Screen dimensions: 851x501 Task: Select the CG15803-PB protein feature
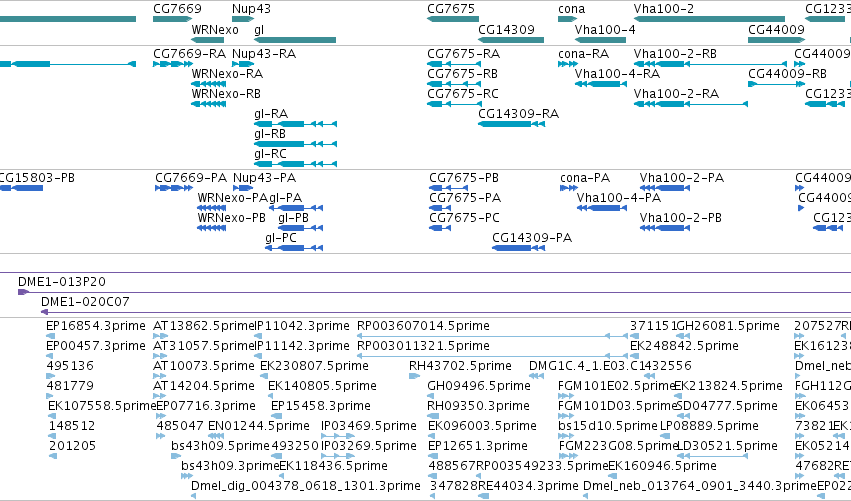(21, 188)
